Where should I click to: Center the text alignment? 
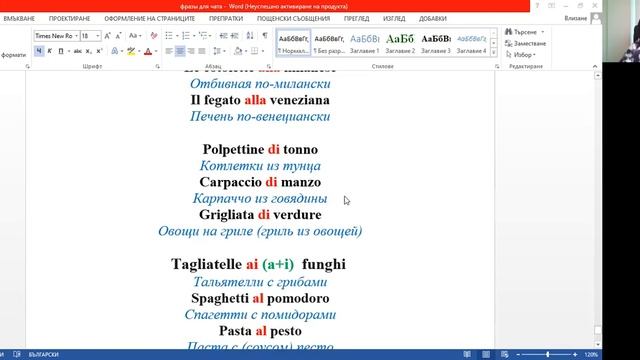point(180,51)
